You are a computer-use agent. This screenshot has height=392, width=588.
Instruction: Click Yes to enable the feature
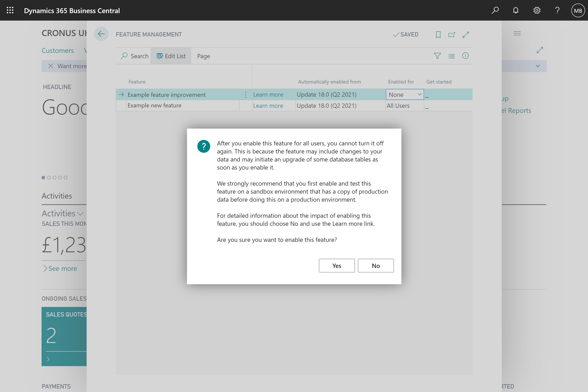[337, 266]
